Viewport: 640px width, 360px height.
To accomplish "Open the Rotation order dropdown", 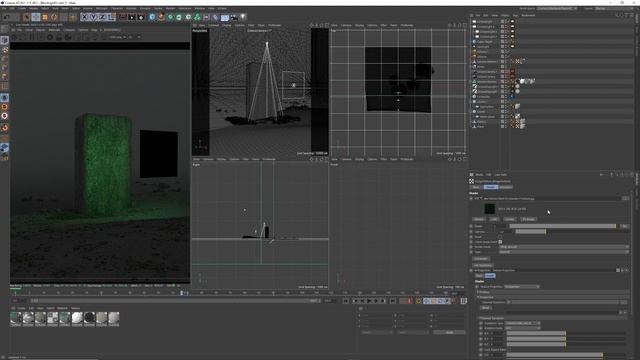I will point(522,328).
